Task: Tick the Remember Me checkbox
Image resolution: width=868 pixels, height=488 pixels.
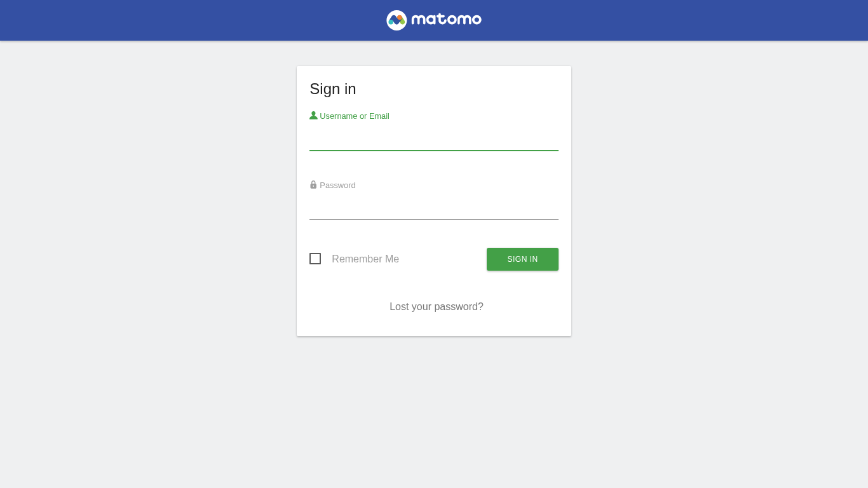Action: point(315,259)
